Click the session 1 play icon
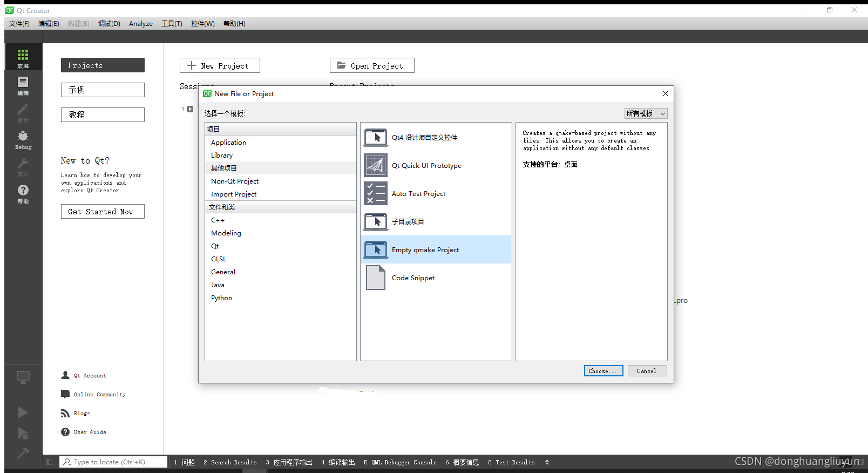Viewport: 868px width, 473px height. point(190,109)
